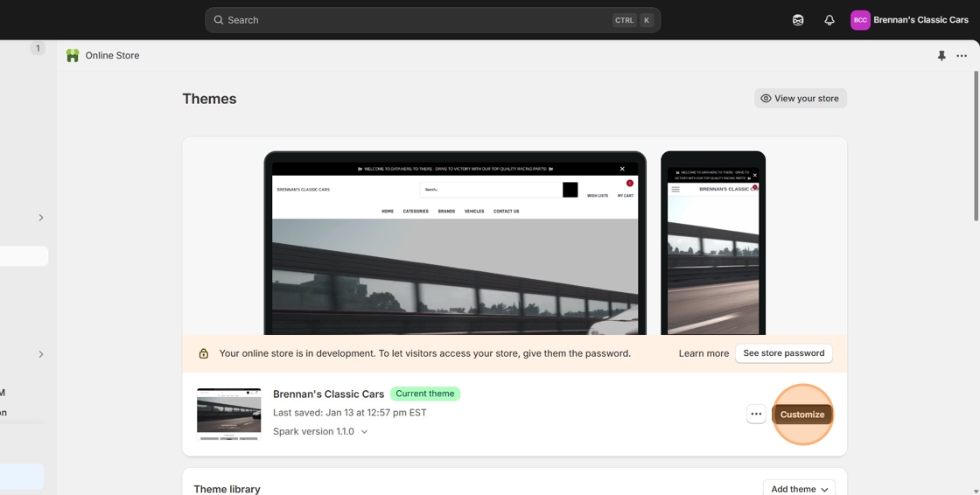The height and width of the screenshot is (495, 980).
Task: Click the current theme thumbnail image
Action: (228, 414)
